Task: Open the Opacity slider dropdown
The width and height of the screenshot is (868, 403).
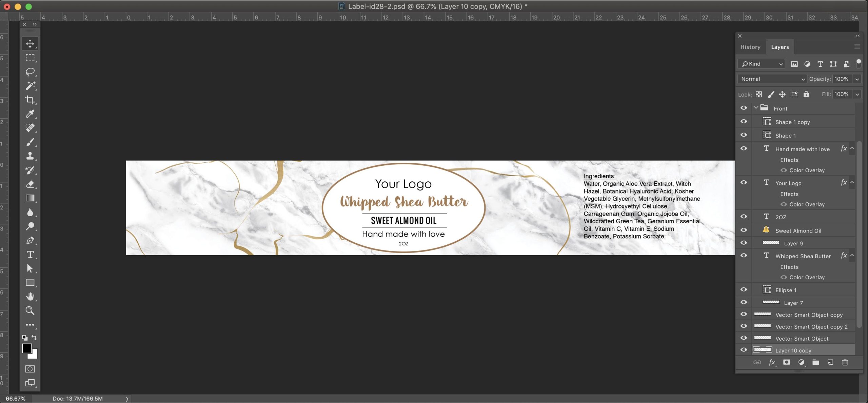Action: [x=857, y=79]
